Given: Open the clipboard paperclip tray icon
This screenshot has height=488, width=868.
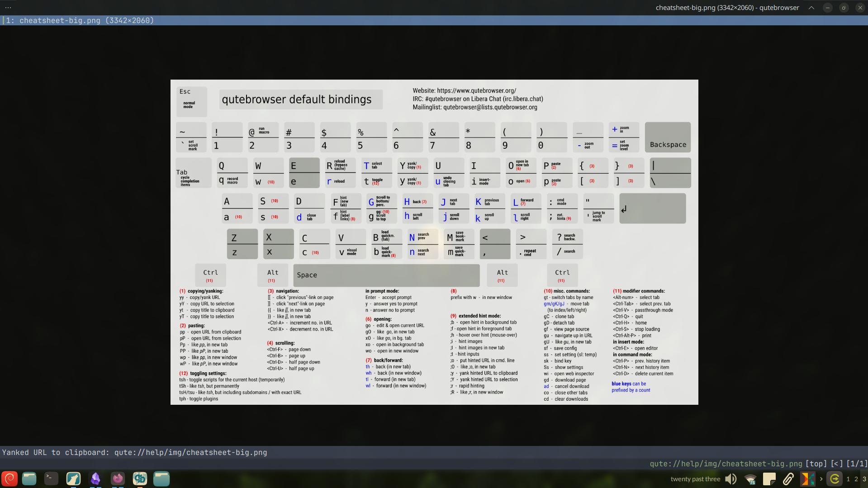Looking at the screenshot, I should pos(788,479).
